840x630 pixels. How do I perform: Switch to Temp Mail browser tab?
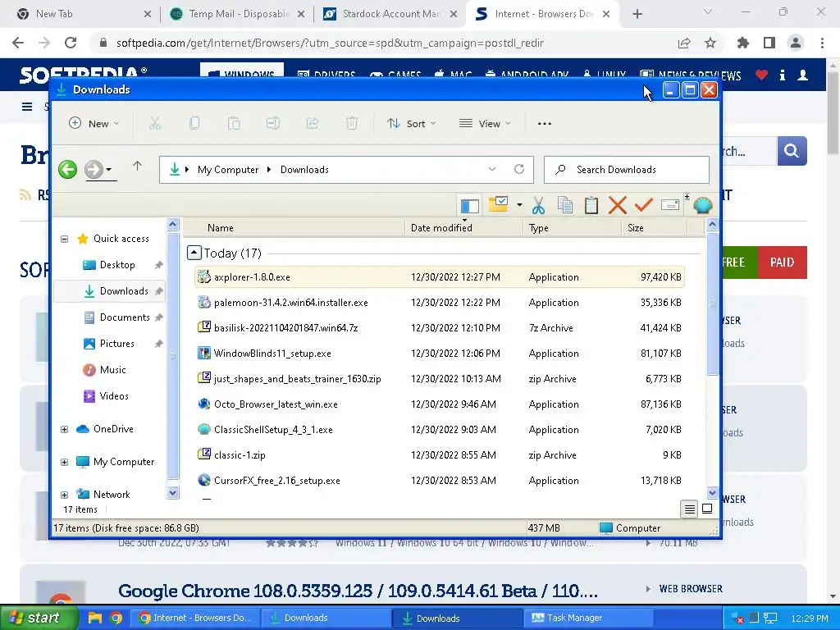tap(239, 14)
